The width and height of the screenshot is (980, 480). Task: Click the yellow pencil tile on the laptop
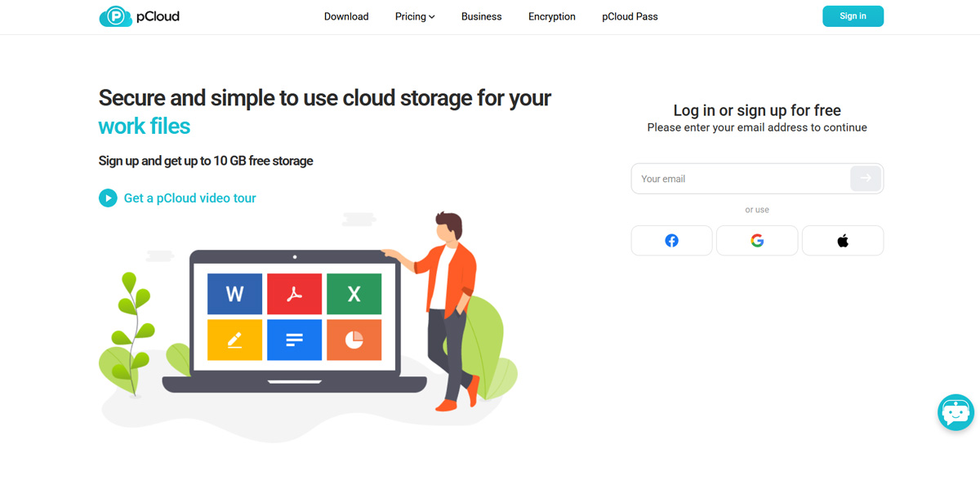pos(234,340)
